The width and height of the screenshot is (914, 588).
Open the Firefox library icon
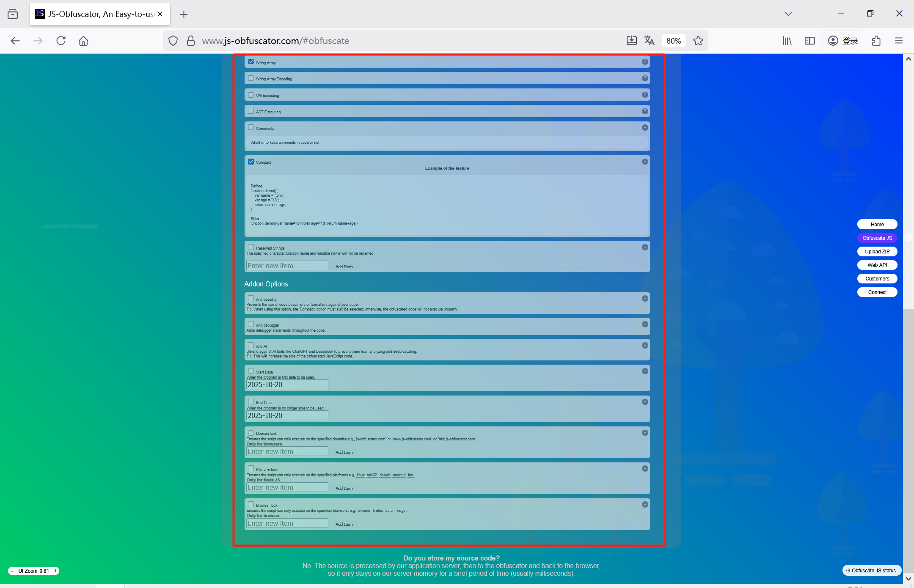tap(787, 41)
